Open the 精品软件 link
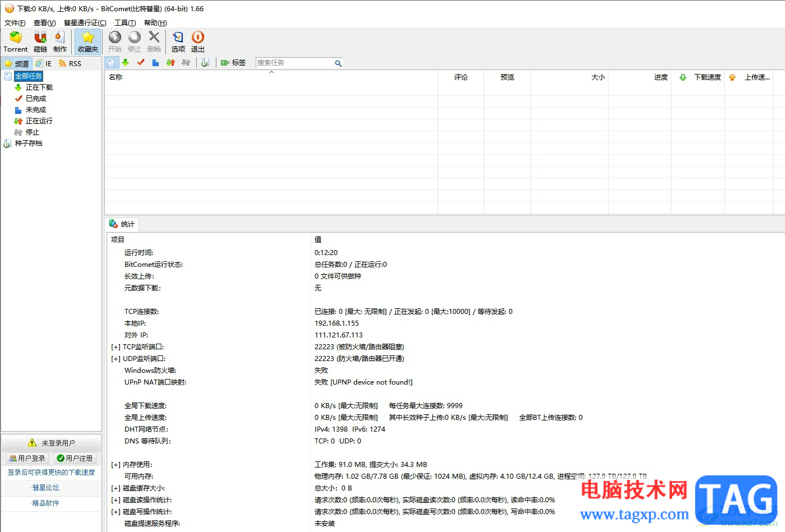Screen dimensions: 785x532 tap(45, 503)
